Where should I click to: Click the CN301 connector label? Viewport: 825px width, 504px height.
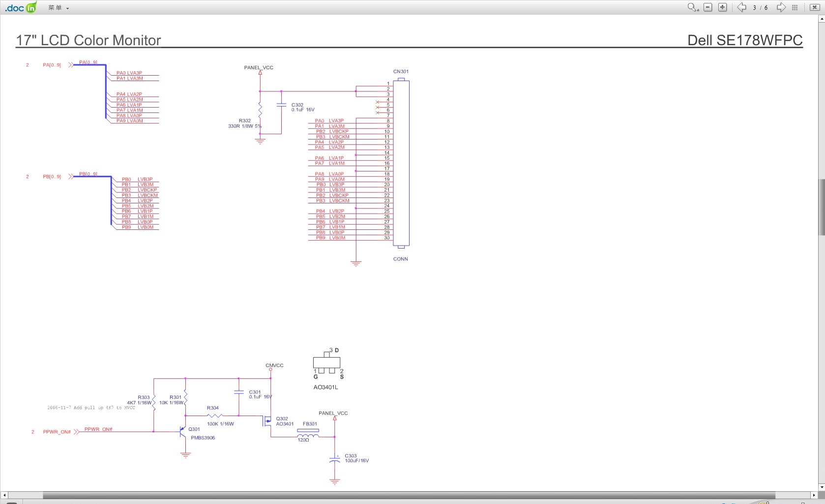point(401,72)
